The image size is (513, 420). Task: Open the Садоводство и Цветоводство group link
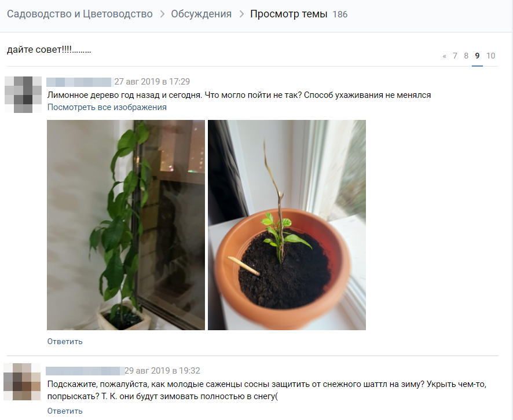80,14
